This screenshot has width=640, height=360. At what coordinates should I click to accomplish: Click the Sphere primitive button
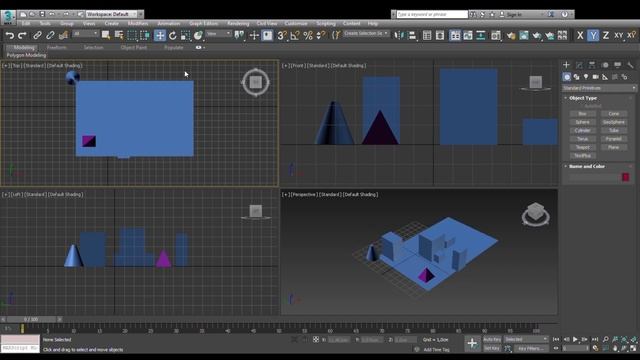pos(582,122)
